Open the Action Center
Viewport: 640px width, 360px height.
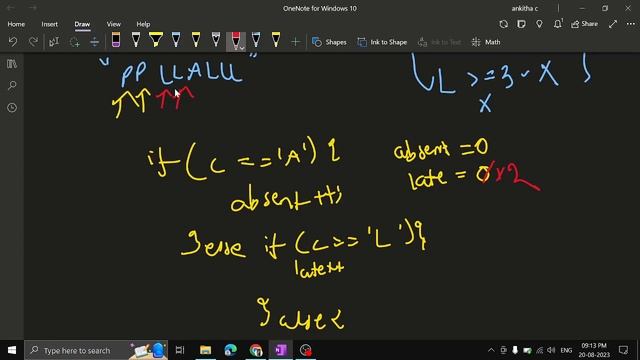pyautogui.click(x=623, y=350)
